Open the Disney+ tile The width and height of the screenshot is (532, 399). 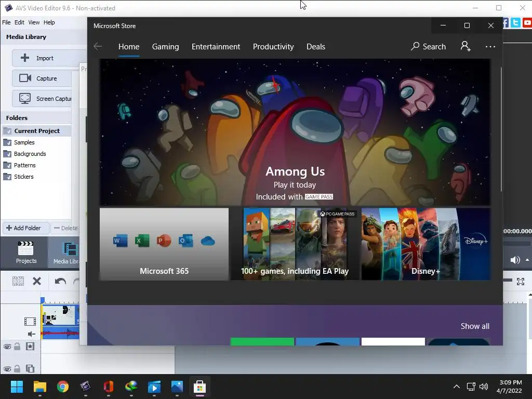[x=426, y=244]
